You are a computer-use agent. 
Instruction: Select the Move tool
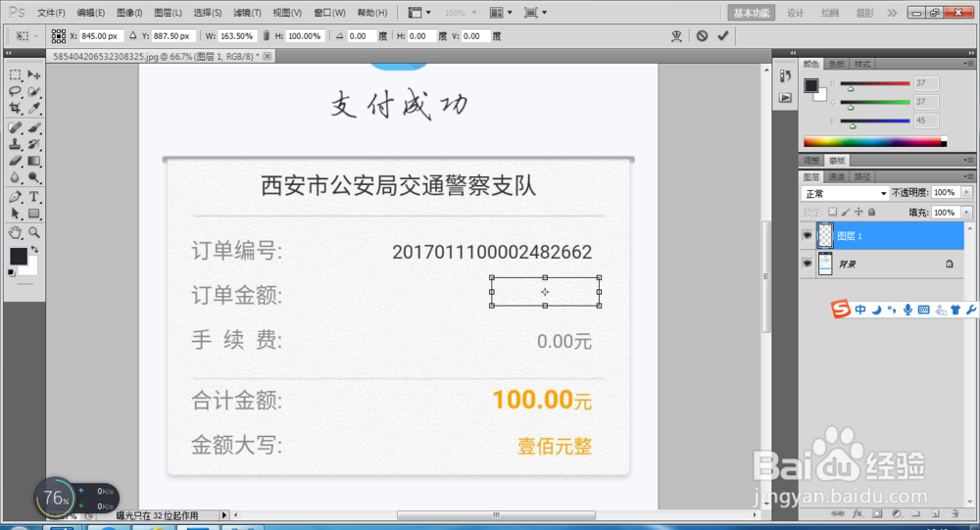33,75
